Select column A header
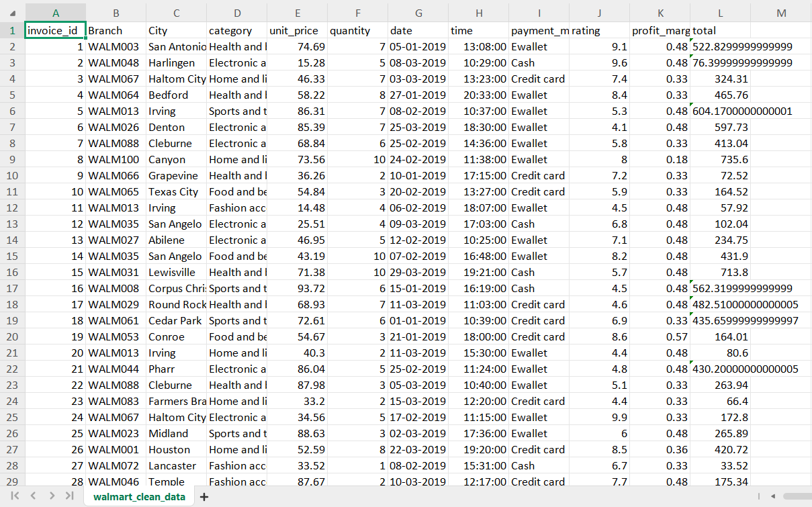 click(55, 13)
